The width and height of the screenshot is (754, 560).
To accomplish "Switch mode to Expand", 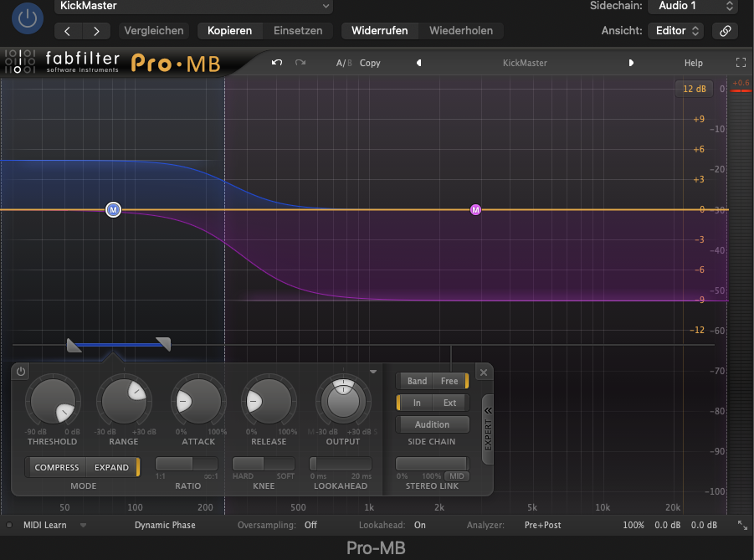I will pyautogui.click(x=111, y=467).
